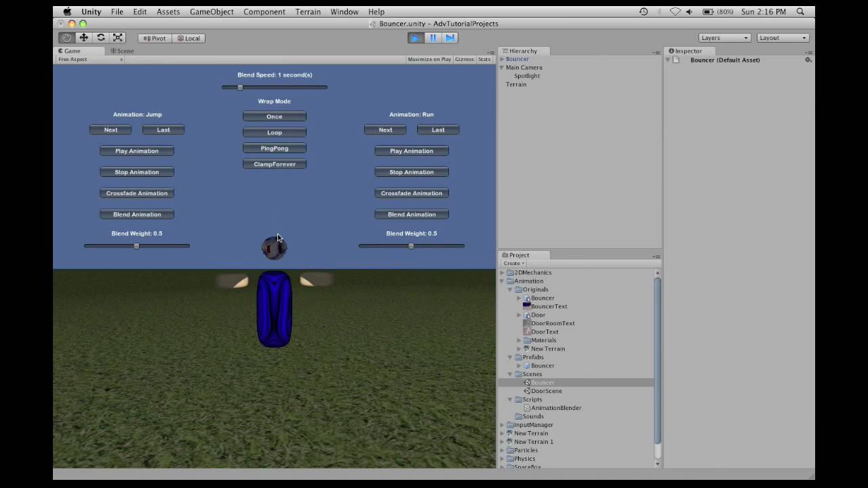Adjust Blend Weight slider under Jump
The width and height of the screenshot is (868, 488).
137,246
